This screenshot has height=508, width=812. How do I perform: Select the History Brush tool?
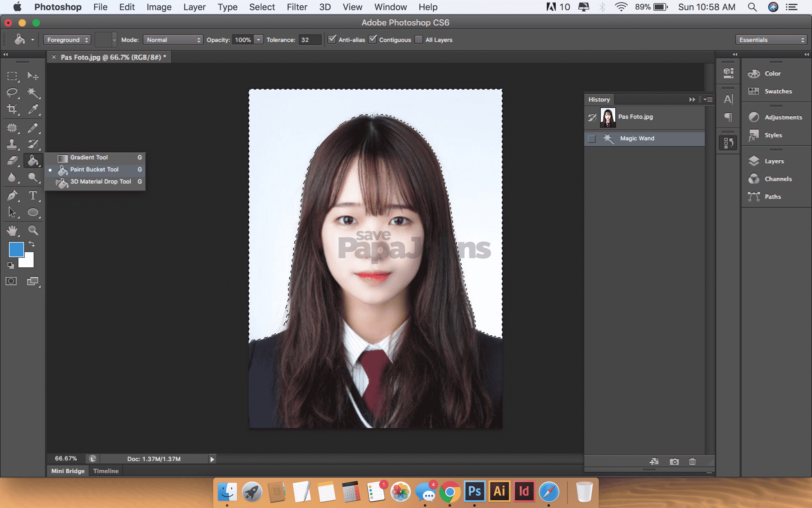[33, 144]
